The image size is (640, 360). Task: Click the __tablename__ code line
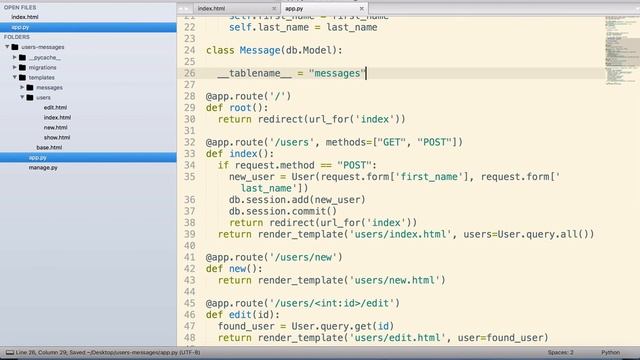tap(292, 73)
